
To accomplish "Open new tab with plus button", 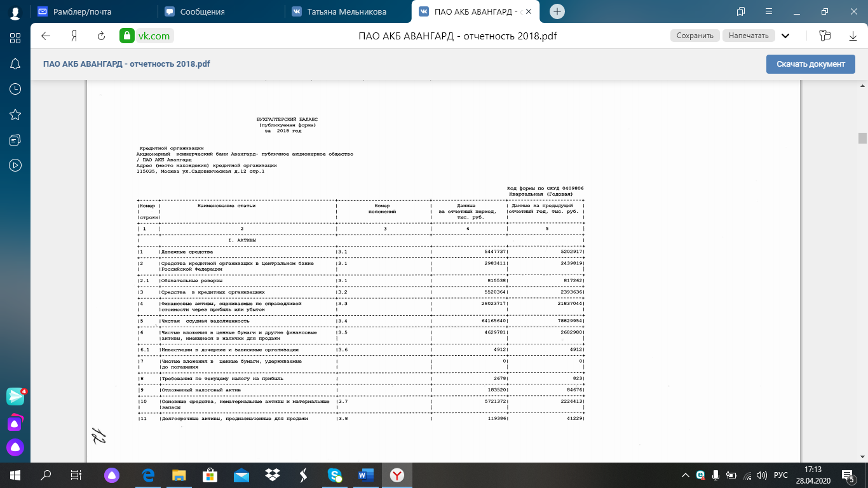I will click(x=557, y=11).
